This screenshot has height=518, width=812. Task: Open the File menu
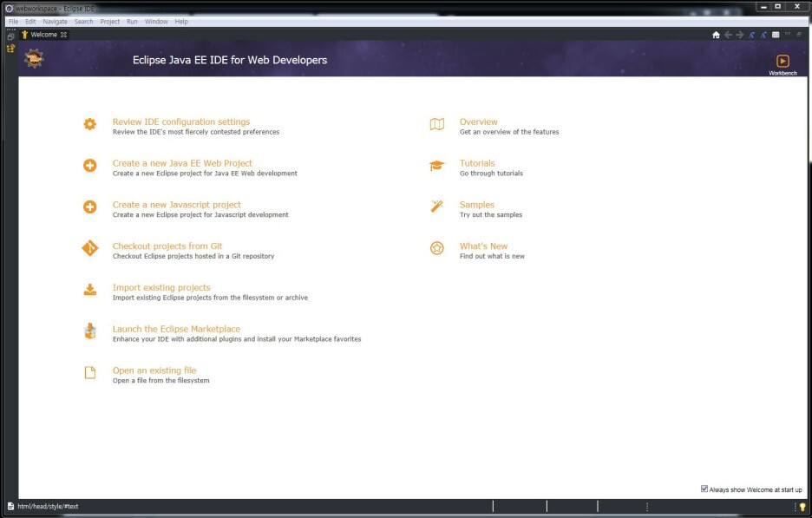point(14,22)
